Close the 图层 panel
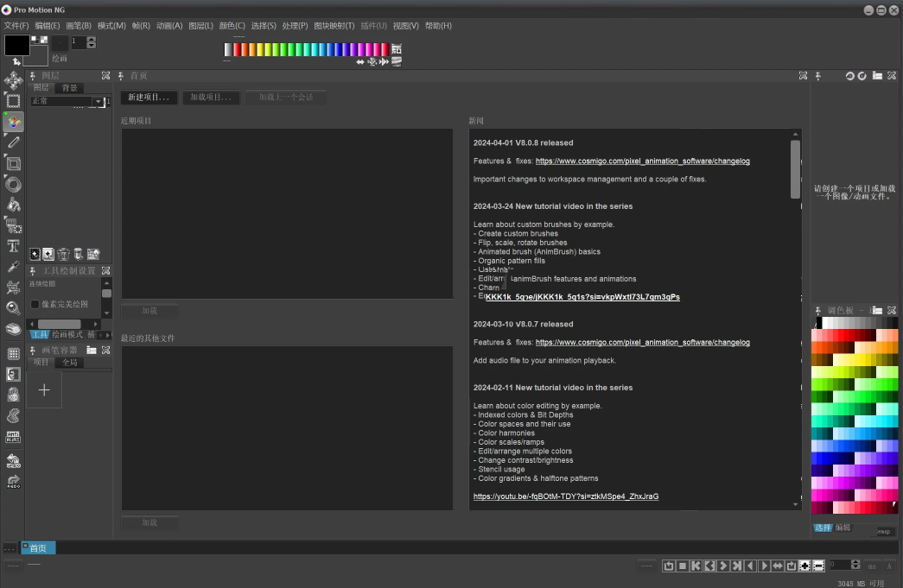The image size is (903, 588). coord(106,75)
